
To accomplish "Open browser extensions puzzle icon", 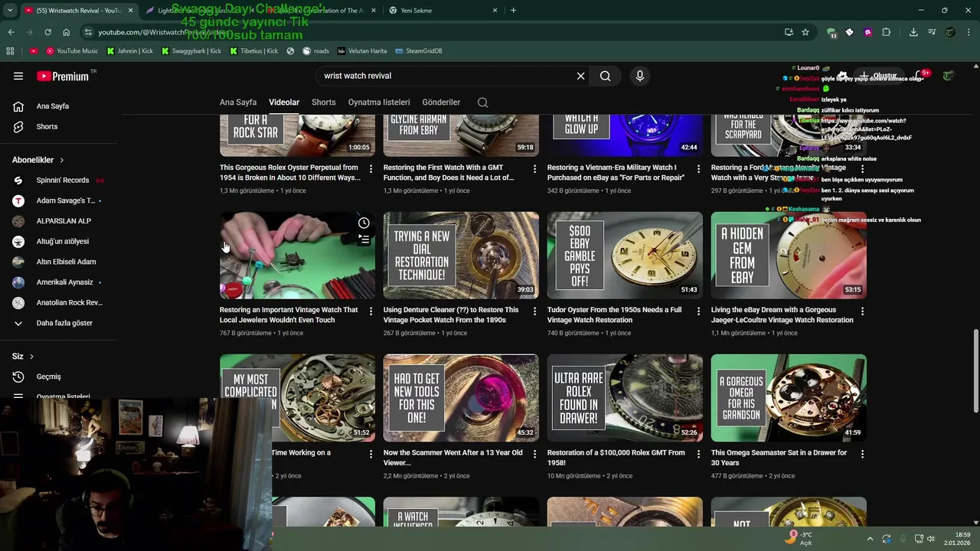I will 886,32.
